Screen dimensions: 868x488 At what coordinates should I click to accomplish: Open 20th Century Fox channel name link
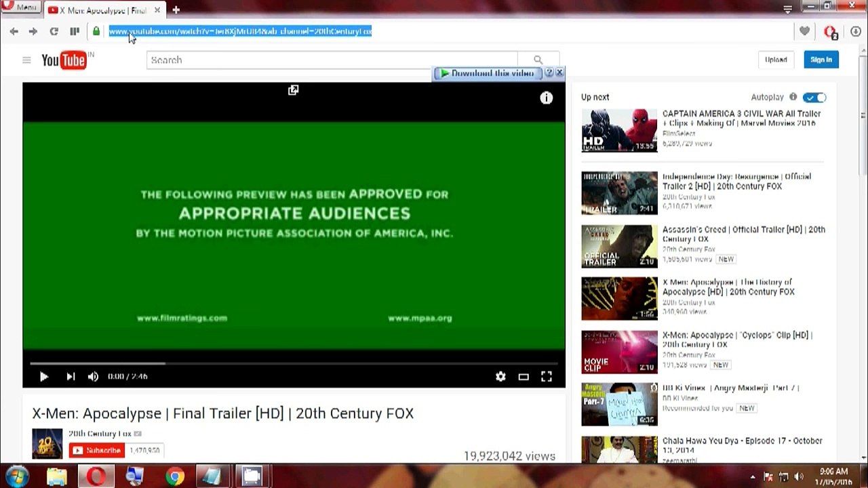100,434
